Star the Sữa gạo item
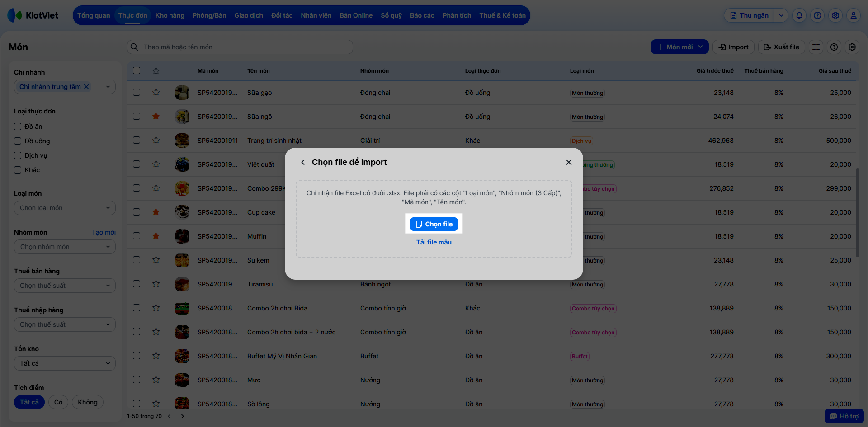The image size is (868, 427). [x=156, y=92]
